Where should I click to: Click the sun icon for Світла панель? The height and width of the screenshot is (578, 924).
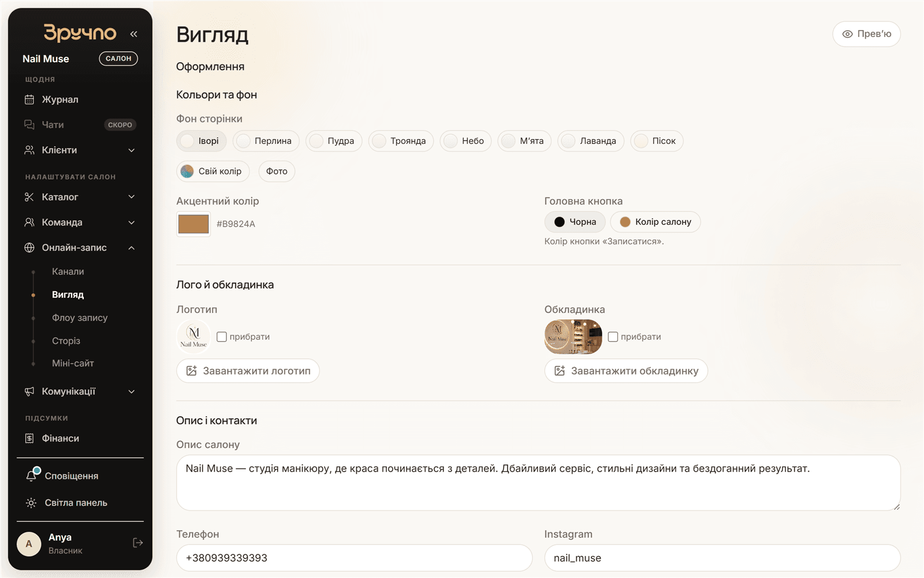pos(31,503)
